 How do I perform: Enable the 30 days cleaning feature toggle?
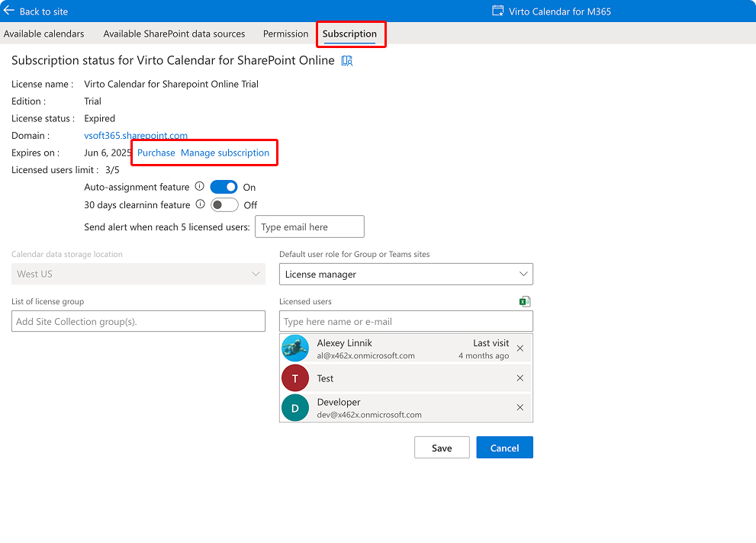tap(224, 204)
